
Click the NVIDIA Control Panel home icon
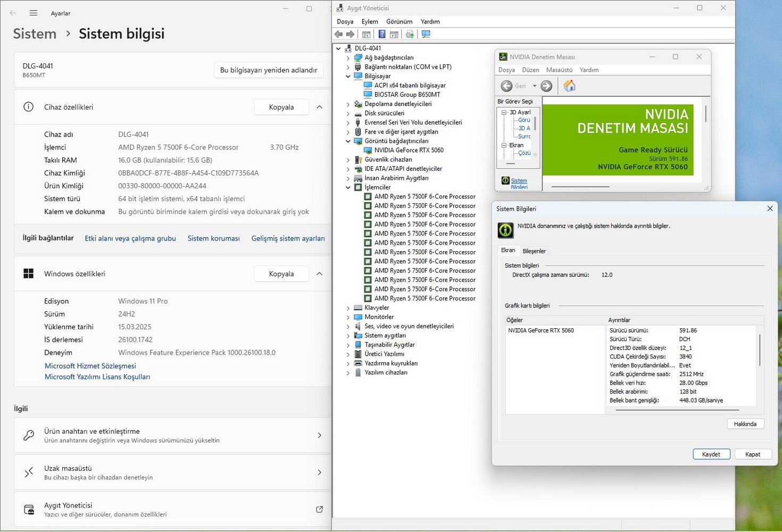tap(569, 86)
